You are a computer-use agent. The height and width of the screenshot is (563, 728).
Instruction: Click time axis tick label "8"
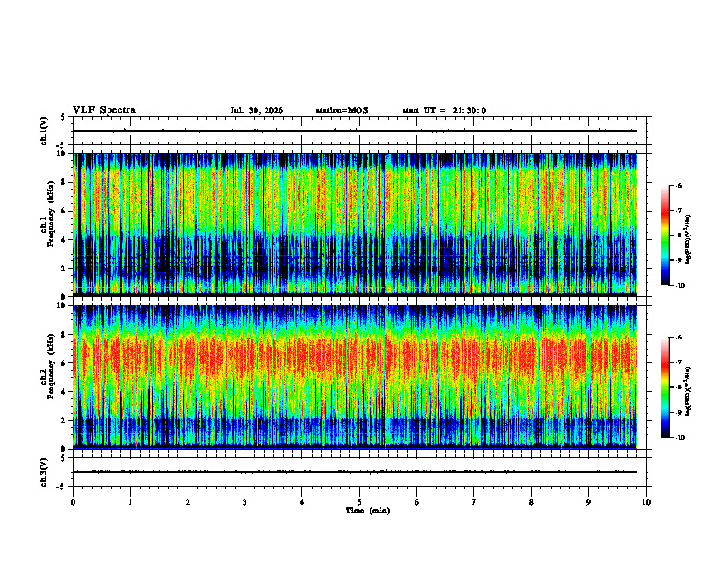[531, 502]
